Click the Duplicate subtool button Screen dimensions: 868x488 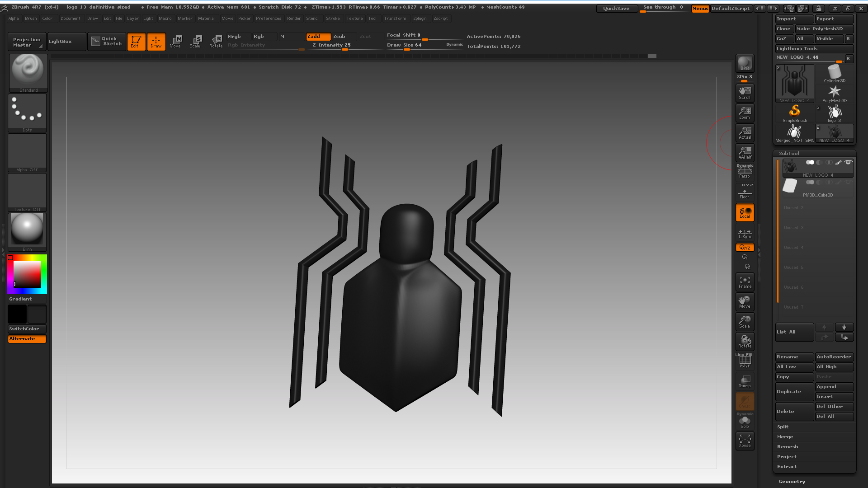[794, 392]
